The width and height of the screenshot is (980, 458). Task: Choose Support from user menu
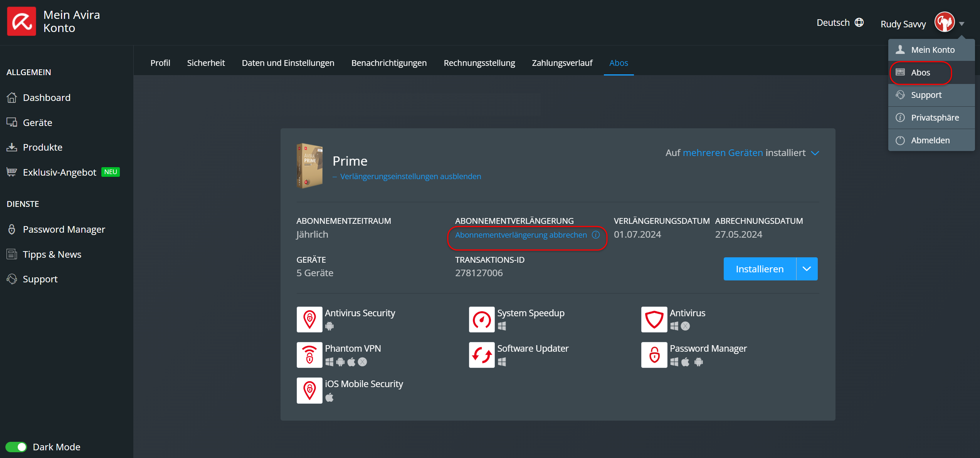(x=931, y=95)
